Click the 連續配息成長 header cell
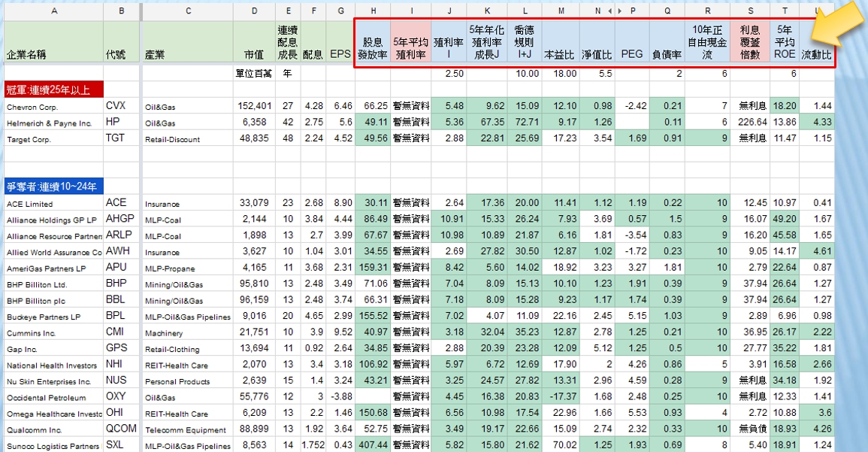Viewport: 868px width, 452px height. coord(287,42)
